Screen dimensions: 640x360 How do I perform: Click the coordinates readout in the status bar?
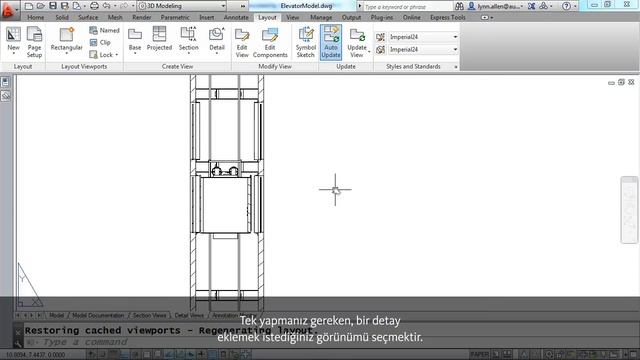36,355
